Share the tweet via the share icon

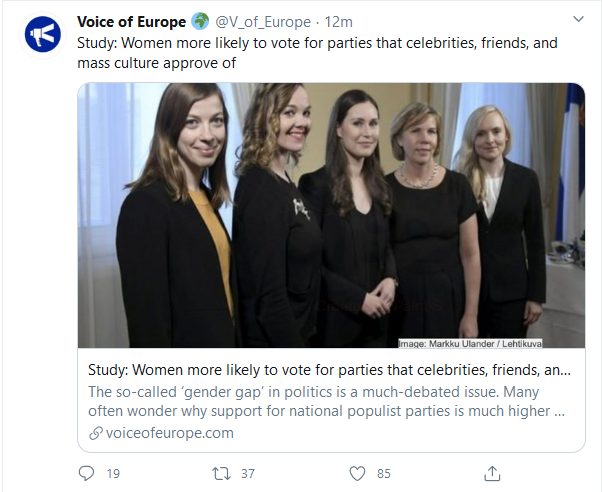tap(492, 472)
